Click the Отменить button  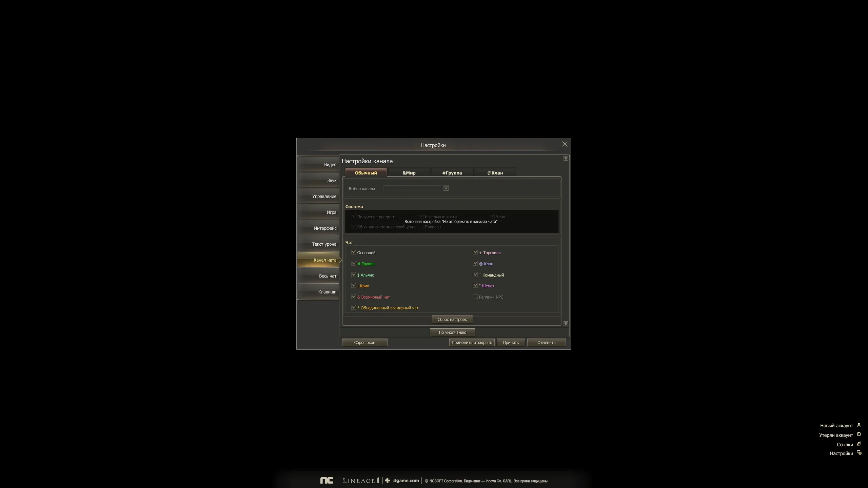tap(546, 342)
